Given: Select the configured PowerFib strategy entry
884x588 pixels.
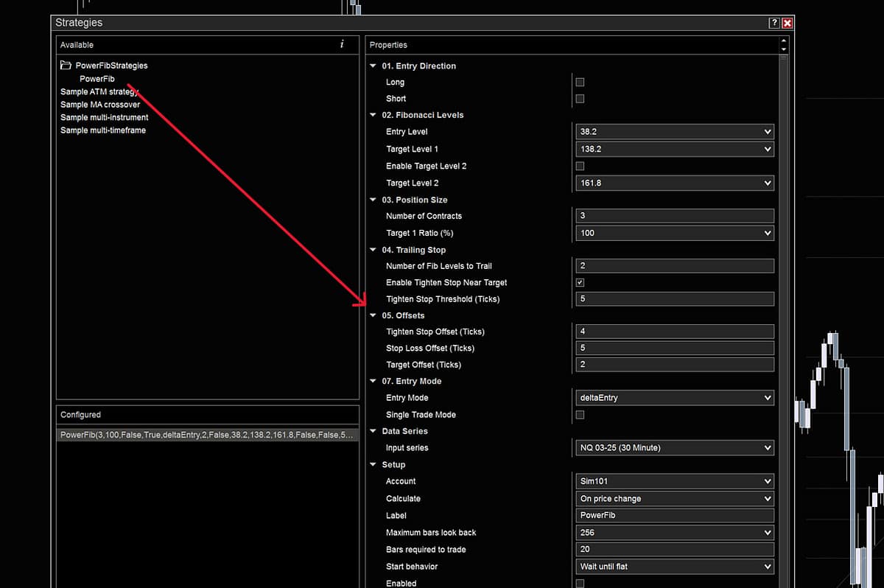Looking at the screenshot, I should [x=207, y=435].
